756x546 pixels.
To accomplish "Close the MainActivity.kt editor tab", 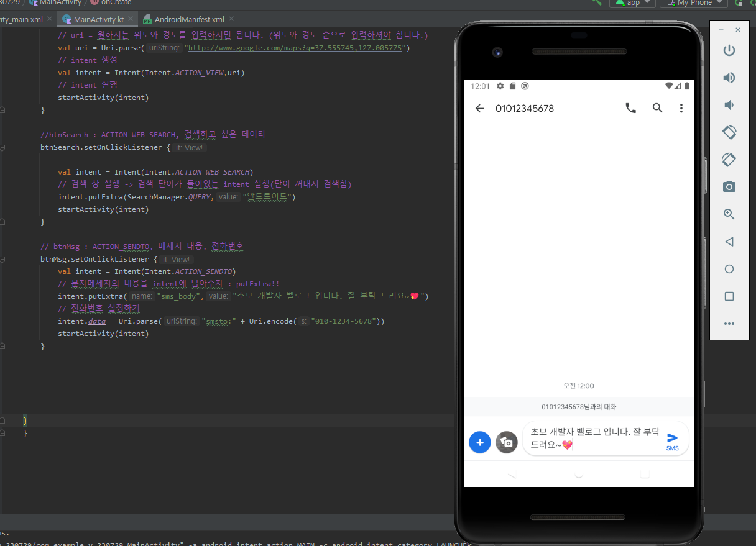I will [132, 19].
